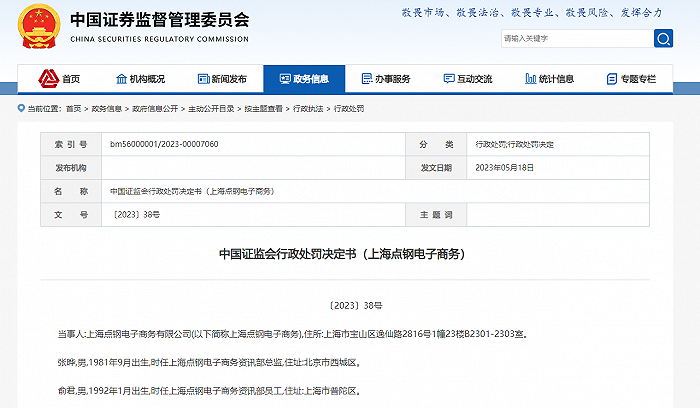Click the page icon beside 专题专栏
Viewport: 700px width, 408px height.
[x=612, y=79]
